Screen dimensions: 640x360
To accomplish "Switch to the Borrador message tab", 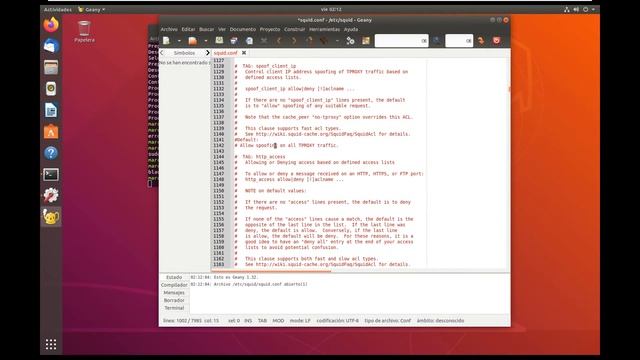I will pos(174,300).
